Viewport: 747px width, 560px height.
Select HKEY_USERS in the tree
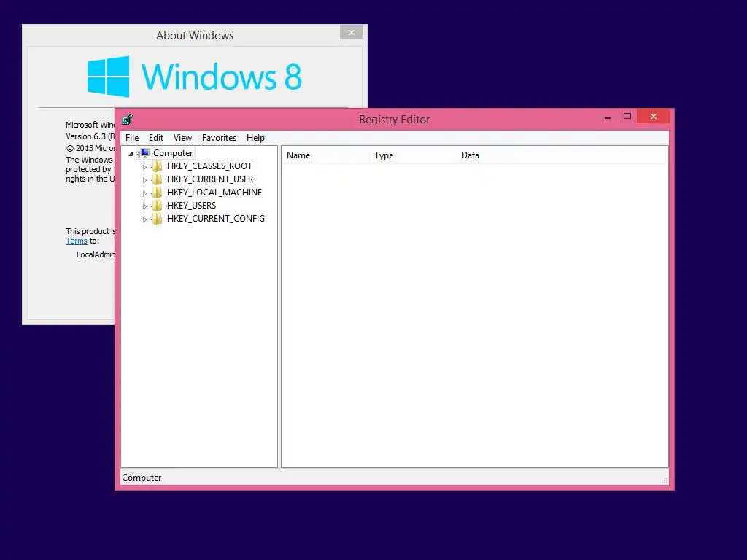pos(192,205)
